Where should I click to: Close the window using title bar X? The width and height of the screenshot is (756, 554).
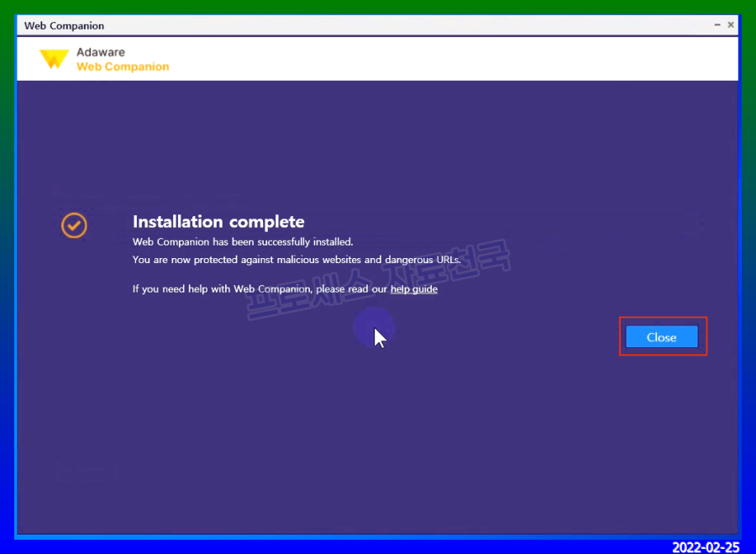coord(731,25)
